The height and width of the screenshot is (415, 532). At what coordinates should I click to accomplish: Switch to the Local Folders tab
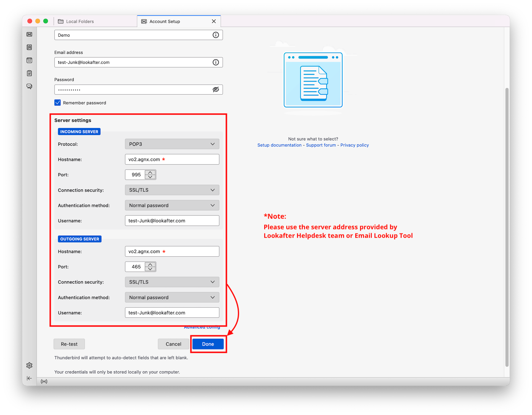click(x=80, y=22)
